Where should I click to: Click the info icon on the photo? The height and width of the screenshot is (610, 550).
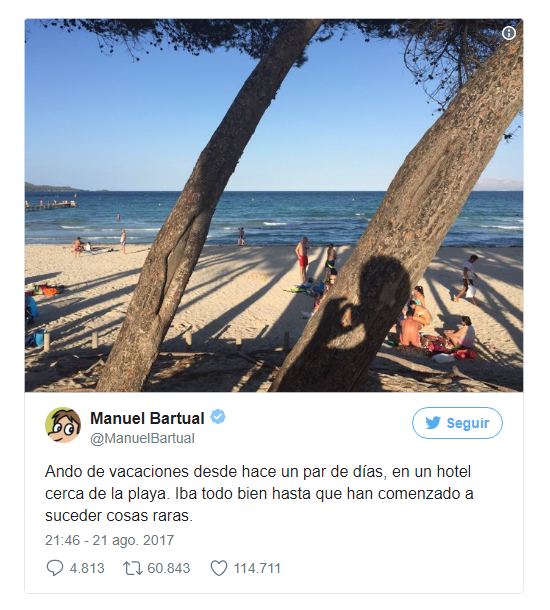coord(508,33)
